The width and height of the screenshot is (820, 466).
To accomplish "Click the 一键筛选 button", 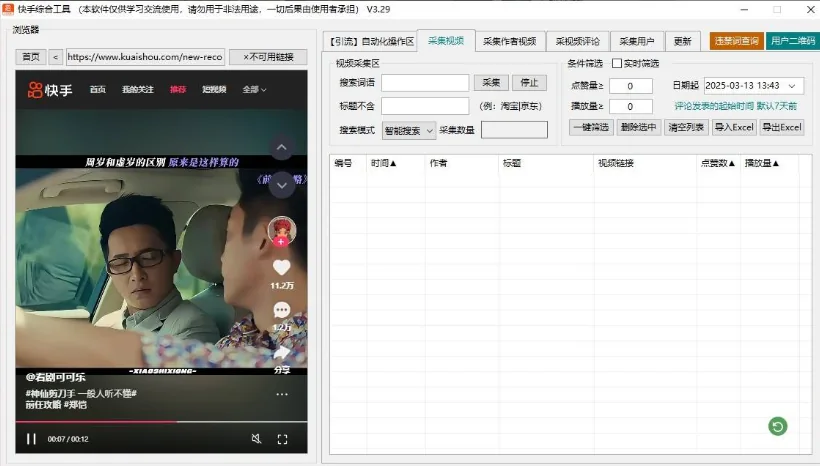I will point(591,127).
